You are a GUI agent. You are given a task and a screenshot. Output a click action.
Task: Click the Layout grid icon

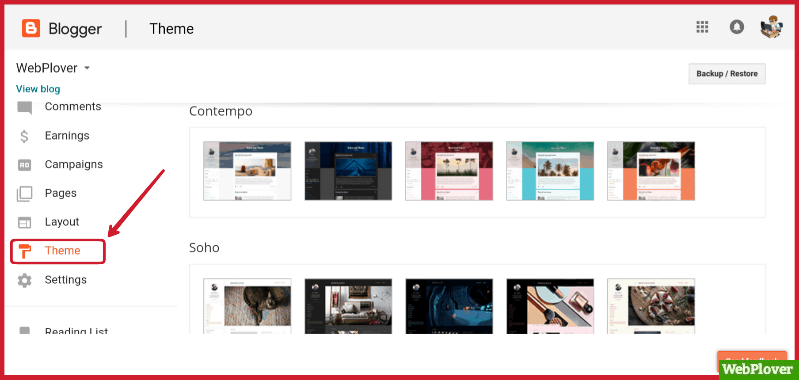coord(24,223)
